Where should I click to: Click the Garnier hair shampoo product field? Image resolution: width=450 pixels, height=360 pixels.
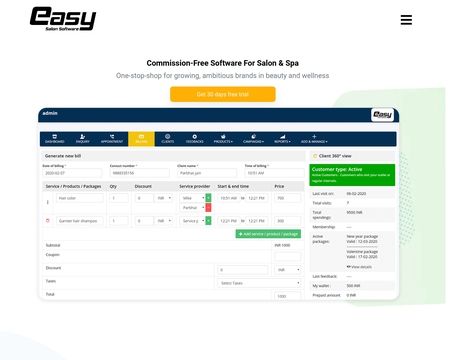(x=80, y=221)
